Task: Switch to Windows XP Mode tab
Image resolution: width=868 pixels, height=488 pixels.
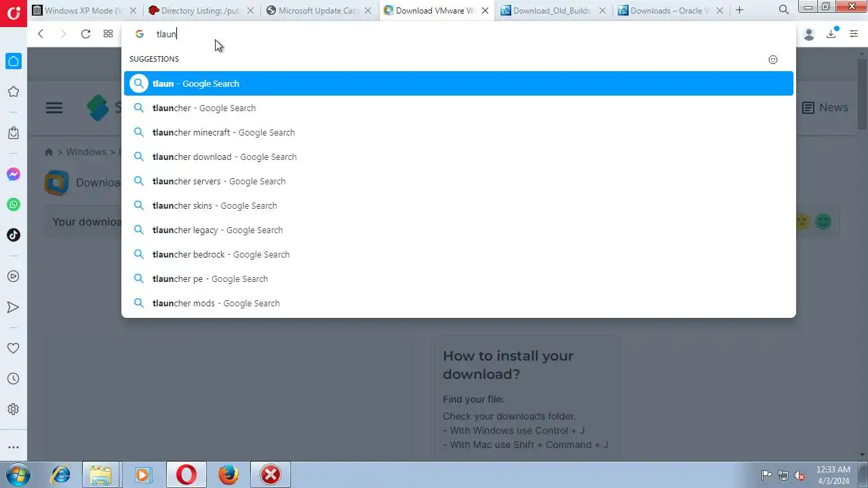Action: 84,10
